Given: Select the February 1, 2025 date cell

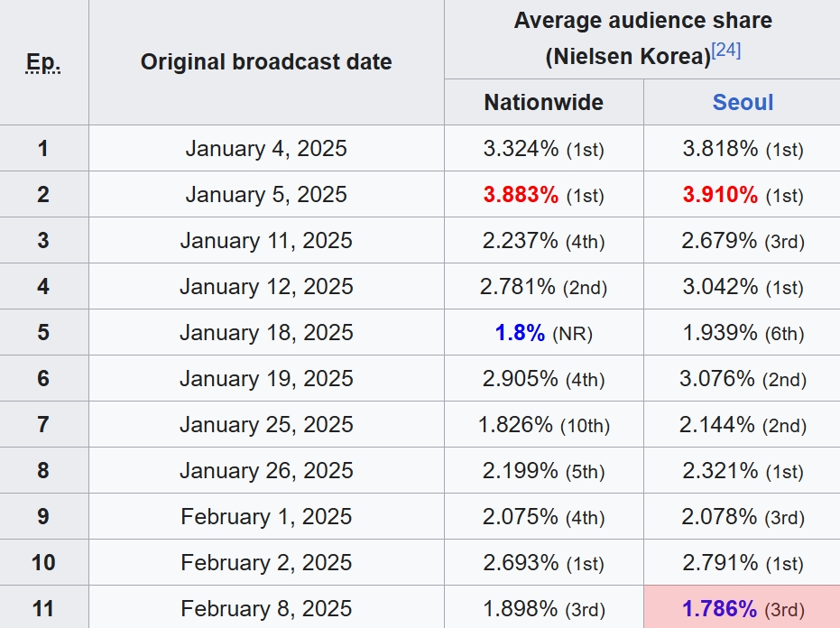Looking at the screenshot, I should point(266,517).
